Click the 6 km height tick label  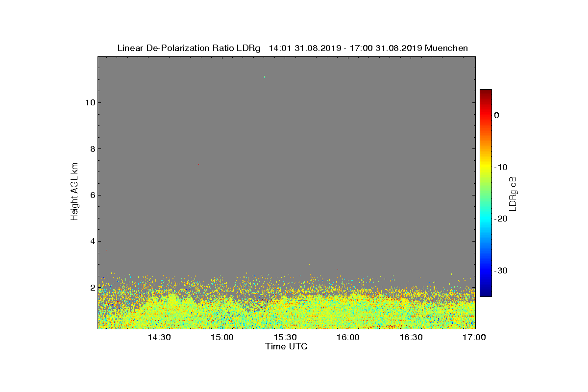(x=92, y=195)
